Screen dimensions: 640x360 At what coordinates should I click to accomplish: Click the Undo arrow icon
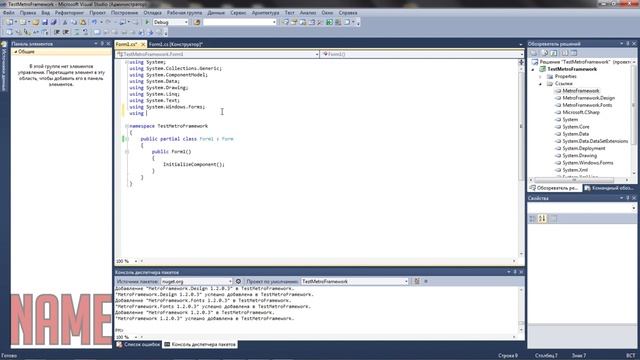(94, 22)
